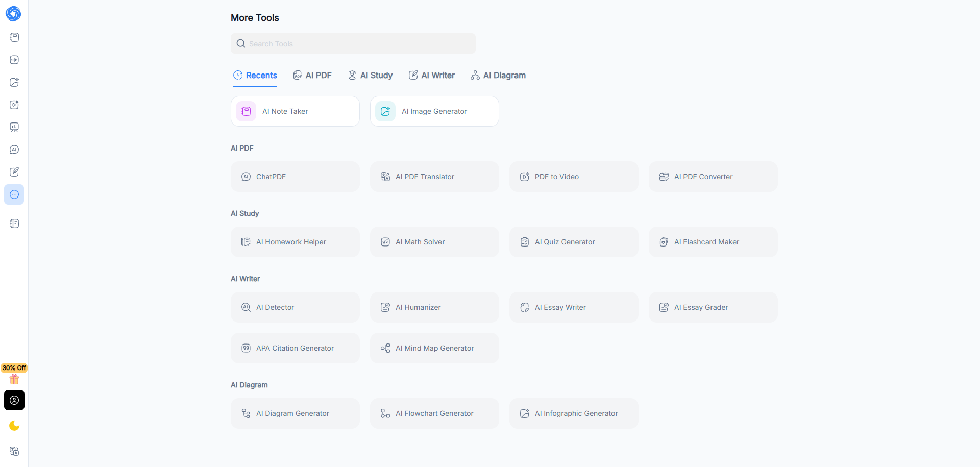Click the APA Citation Generator quote icon
This screenshot has height=467, width=980.
(x=246, y=348)
